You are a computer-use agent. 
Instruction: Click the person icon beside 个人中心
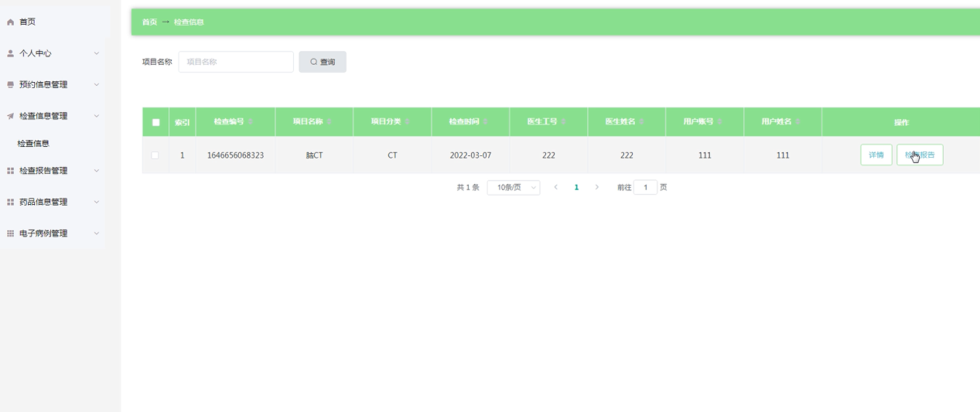tap(11, 53)
